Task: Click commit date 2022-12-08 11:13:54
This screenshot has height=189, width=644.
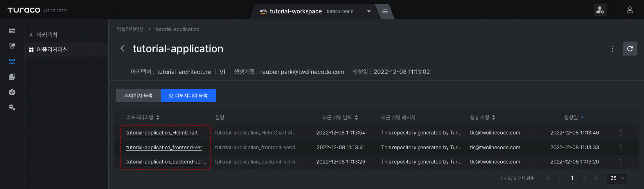Action: tap(341, 133)
